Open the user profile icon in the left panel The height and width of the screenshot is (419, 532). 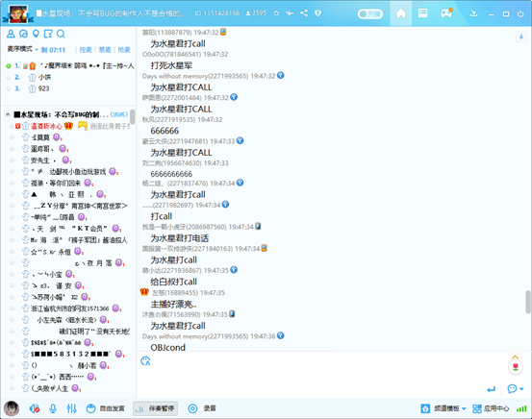point(11,34)
